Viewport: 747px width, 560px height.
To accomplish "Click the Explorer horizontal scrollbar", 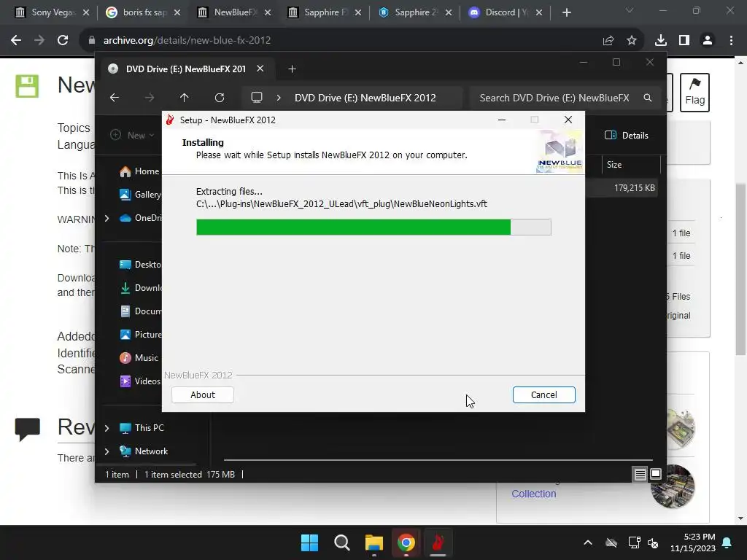I will coord(438,460).
